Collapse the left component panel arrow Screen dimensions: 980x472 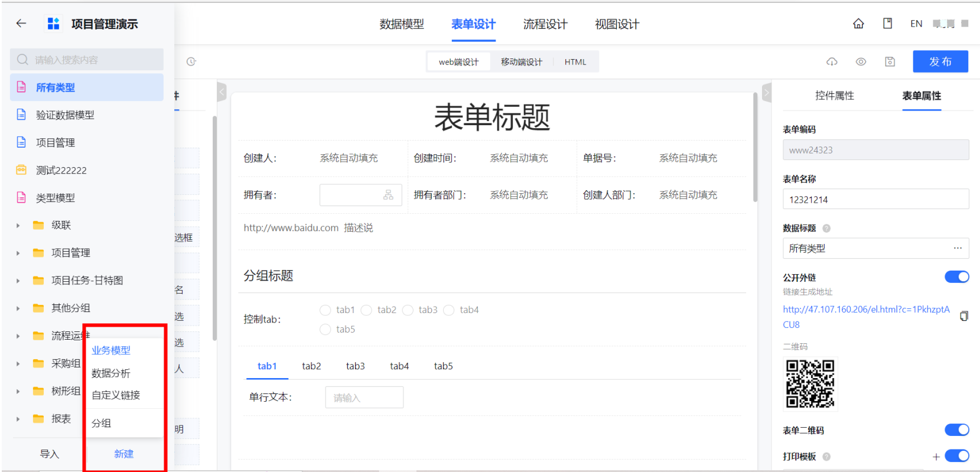click(x=222, y=92)
